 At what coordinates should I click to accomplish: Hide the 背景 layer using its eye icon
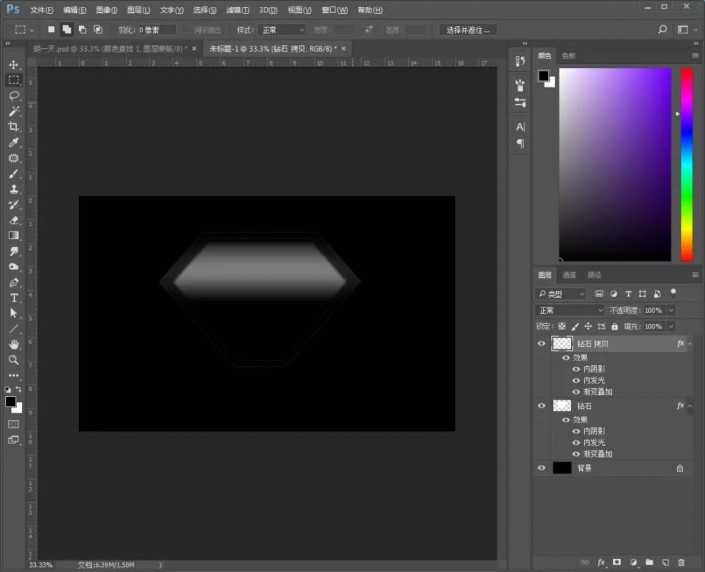(x=542, y=467)
